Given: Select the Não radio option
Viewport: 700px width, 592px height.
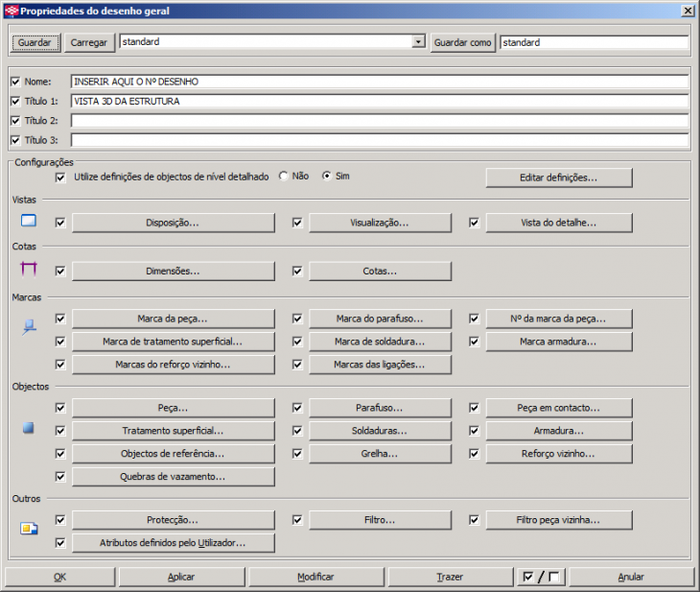Looking at the screenshot, I should coord(283,176).
